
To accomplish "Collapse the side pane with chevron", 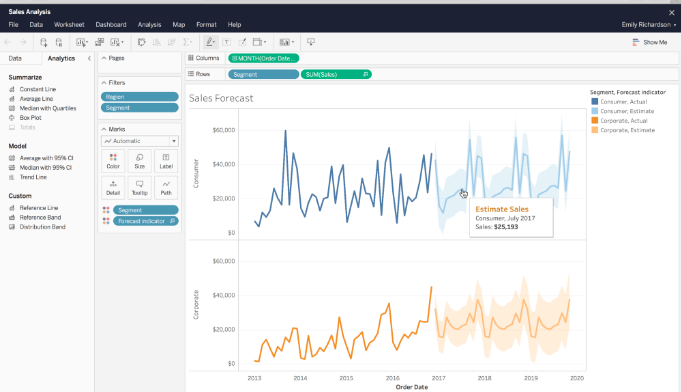I will point(89,58).
